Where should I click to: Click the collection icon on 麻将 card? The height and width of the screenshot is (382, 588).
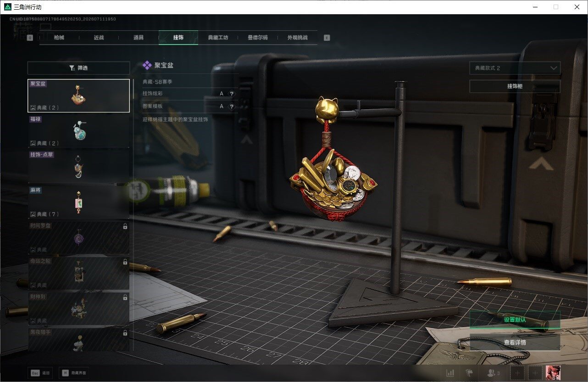(33, 214)
